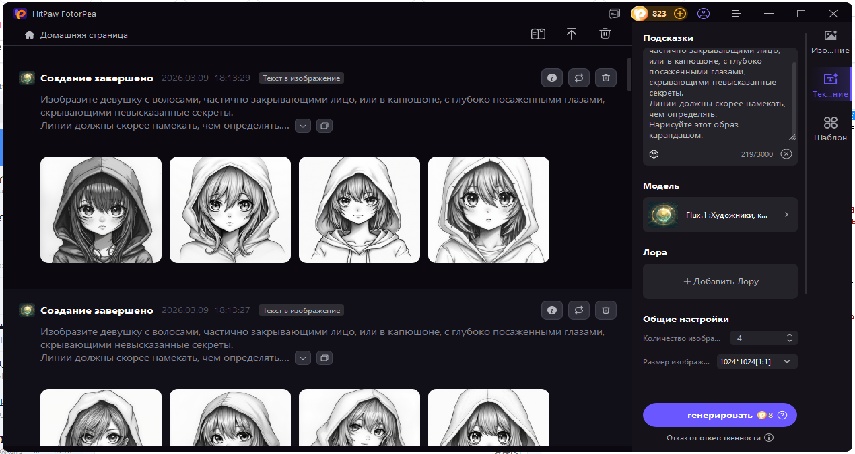This screenshot has height=454, width=855.
Task: Click the upload arrow icon in the top toolbar
Action: click(571, 34)
